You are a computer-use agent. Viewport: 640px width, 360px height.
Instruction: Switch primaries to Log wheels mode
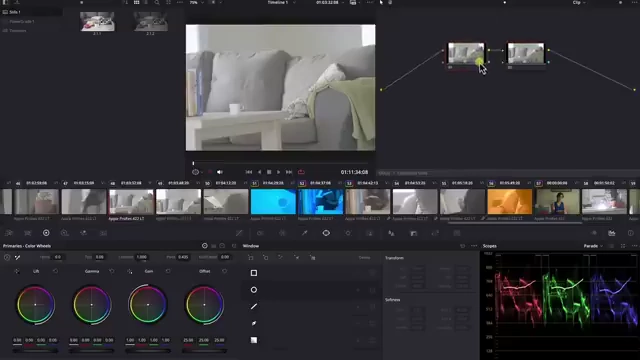222,246
